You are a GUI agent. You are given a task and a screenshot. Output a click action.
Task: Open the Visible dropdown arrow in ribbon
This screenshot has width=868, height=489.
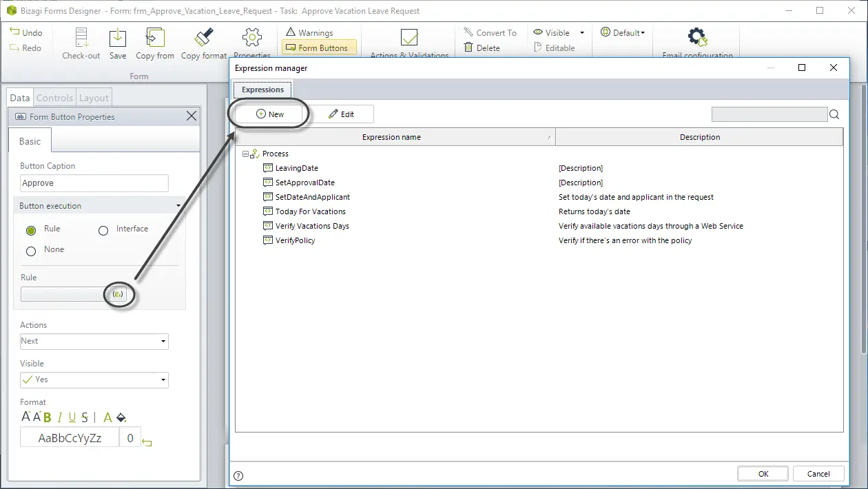click(x=582, y=32)
